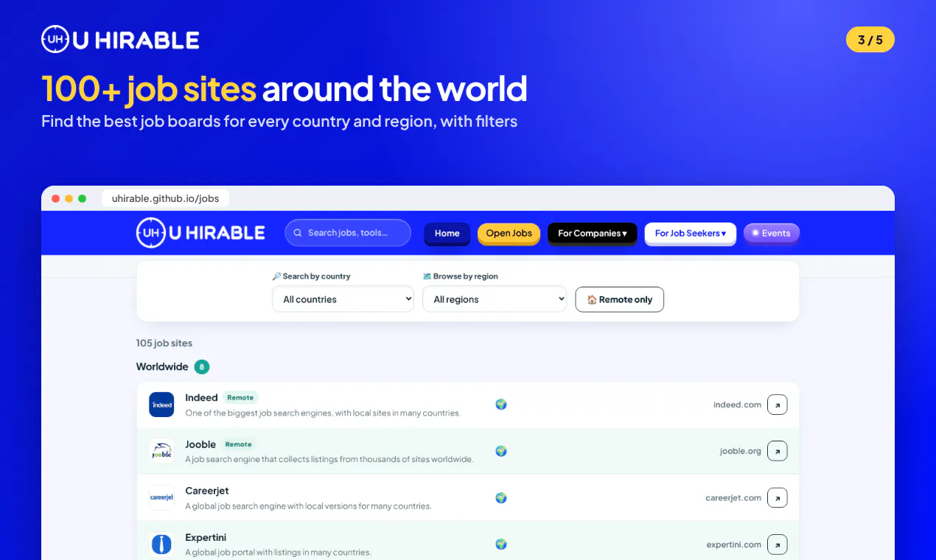Viewport: 936px width, 560px height.
Task: Click the globe icon in the Careerjet row
Action: tap(501, 497)
